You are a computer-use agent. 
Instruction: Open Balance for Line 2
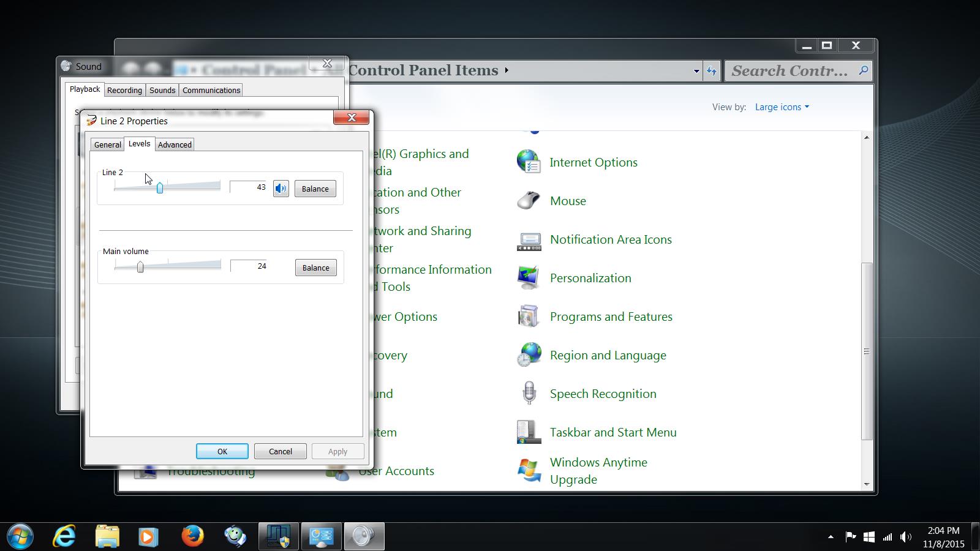coord(315,189)
